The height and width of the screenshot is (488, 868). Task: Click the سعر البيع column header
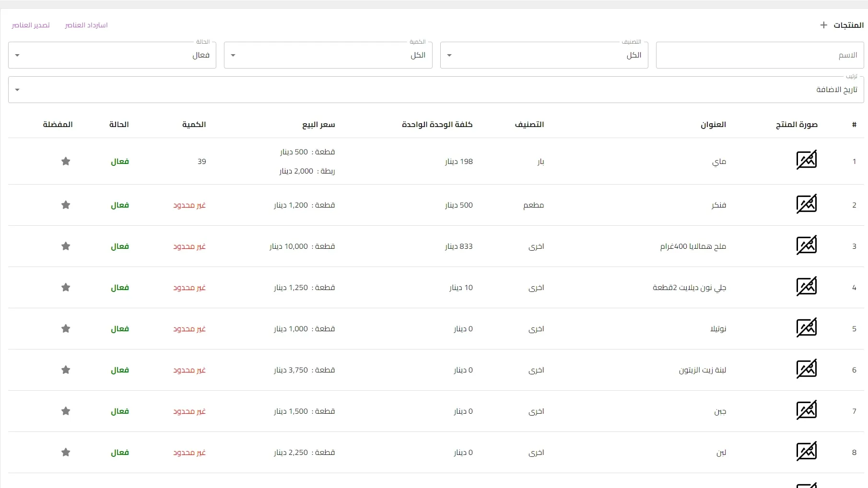click(x=318, y=125)
